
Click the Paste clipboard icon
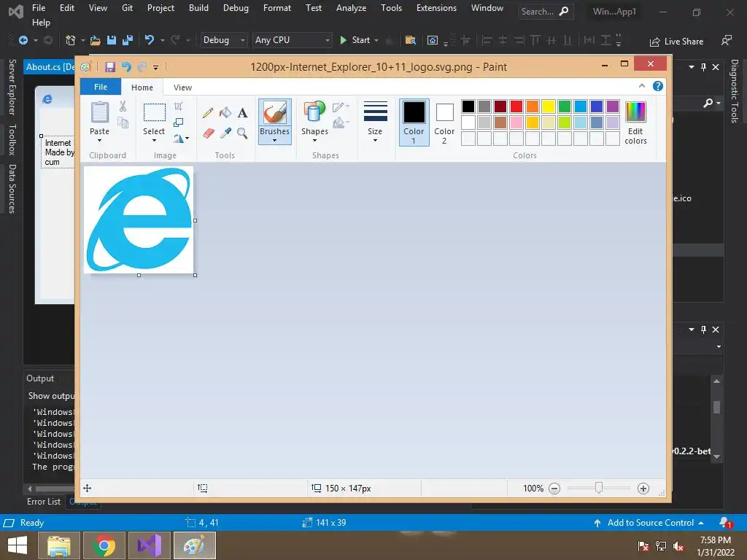[x=99, y=113]
